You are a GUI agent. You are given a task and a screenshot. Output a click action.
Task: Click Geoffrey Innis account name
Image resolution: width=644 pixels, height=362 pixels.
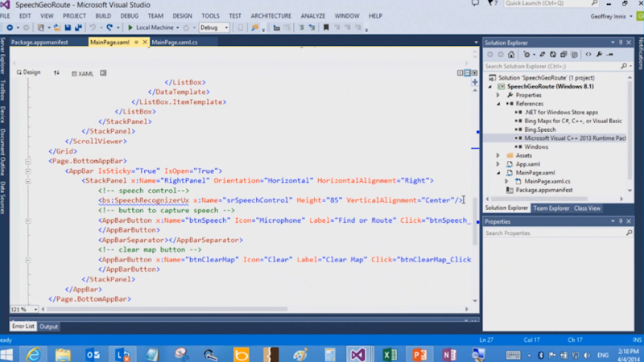pyautogui.click(x=609, y=16)
